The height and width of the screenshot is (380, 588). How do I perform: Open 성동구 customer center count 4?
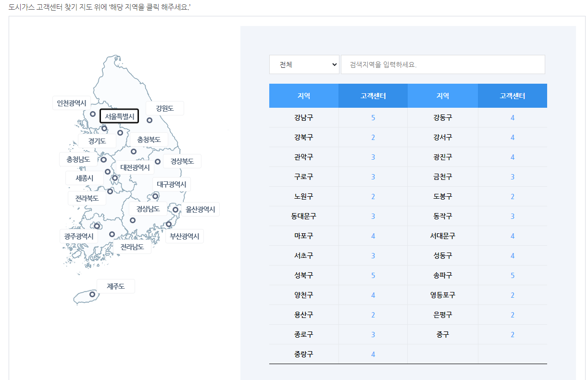click(x=513, y=255)
